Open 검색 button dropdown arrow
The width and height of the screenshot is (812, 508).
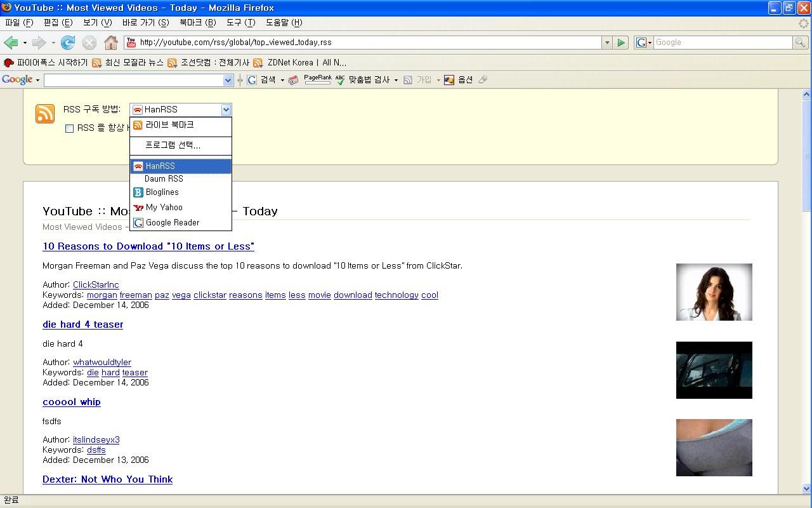(x=282, y=80)
